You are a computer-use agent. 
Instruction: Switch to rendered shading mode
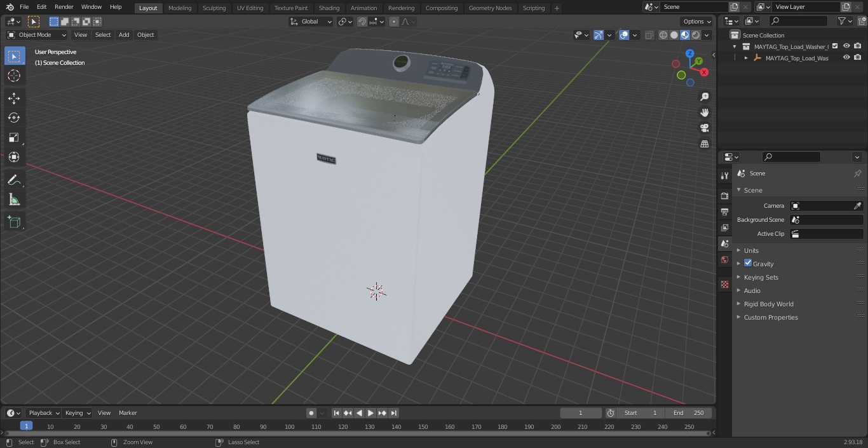click(x=696, y=35)
